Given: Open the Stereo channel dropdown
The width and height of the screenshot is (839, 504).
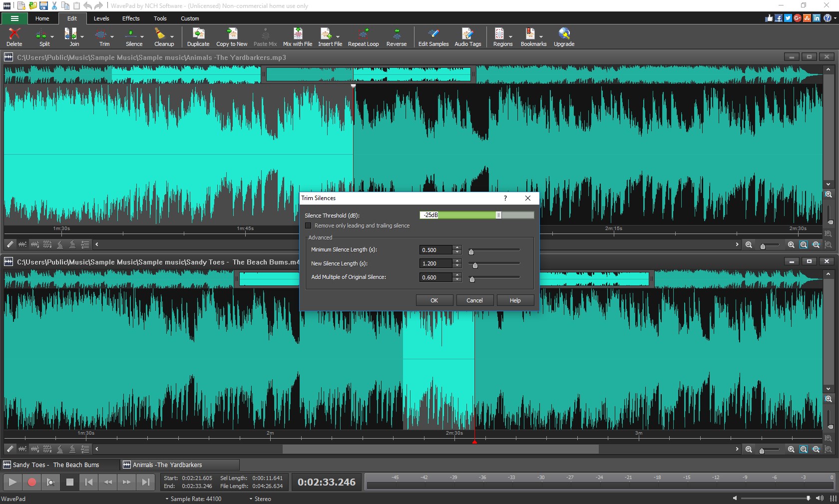Looking at the screenshot, I should (x=260, y=499).
